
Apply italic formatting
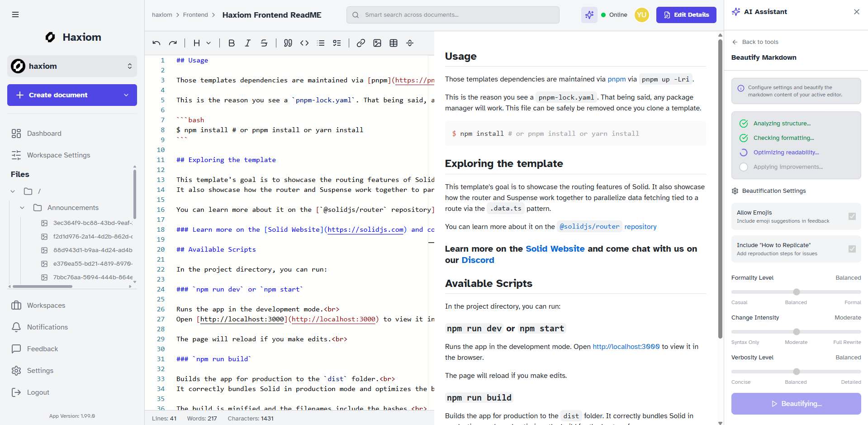point(248,43)
